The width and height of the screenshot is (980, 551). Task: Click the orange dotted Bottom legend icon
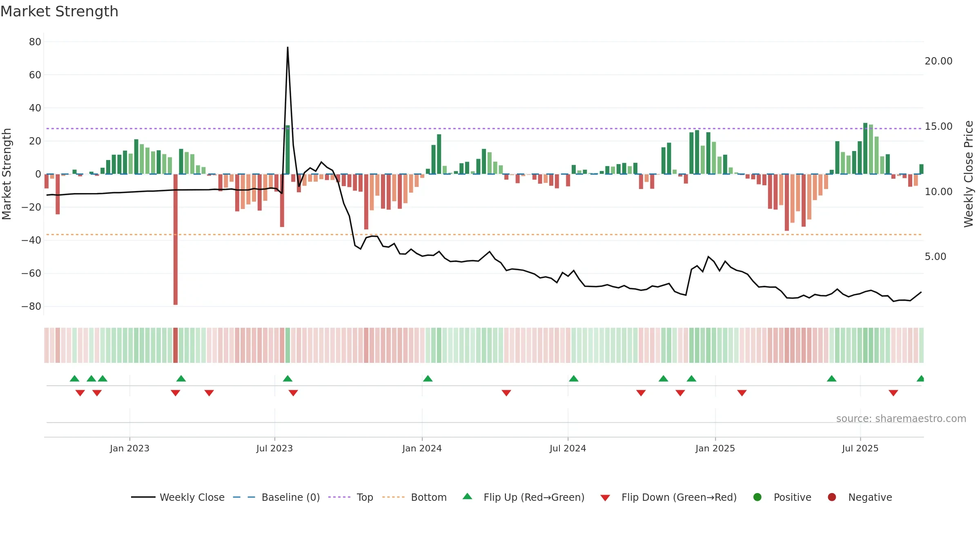click(x=394, y=497)
